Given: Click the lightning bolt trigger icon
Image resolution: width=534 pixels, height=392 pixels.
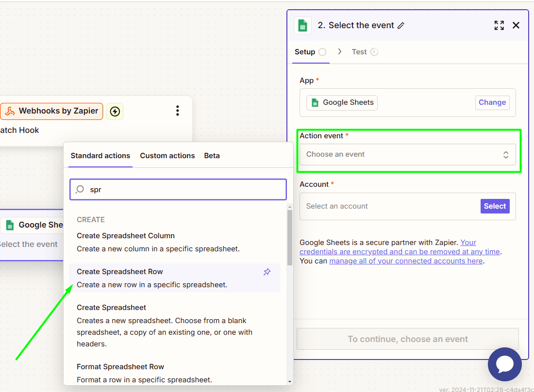Looking at the screenshot, I should click(x=115, y=111).
